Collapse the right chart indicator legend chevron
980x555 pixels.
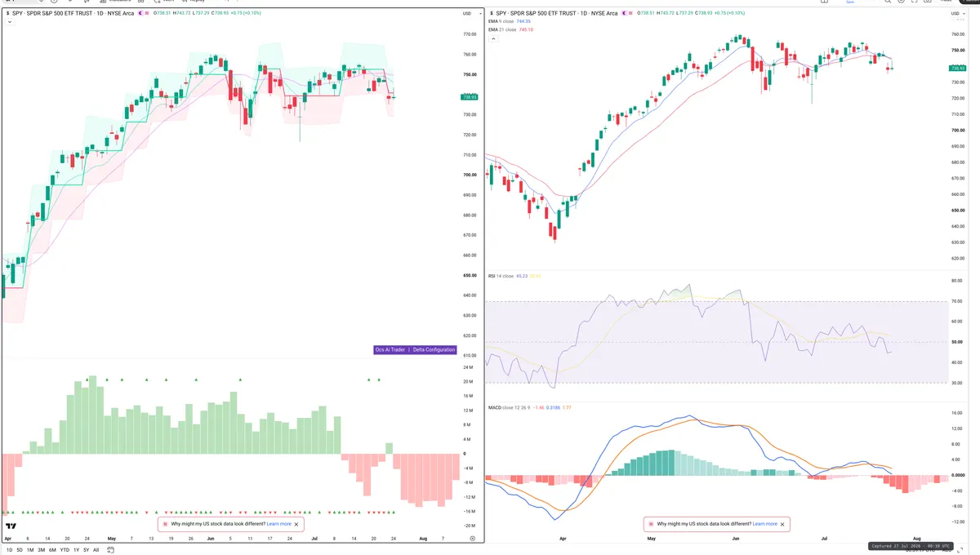493,38
